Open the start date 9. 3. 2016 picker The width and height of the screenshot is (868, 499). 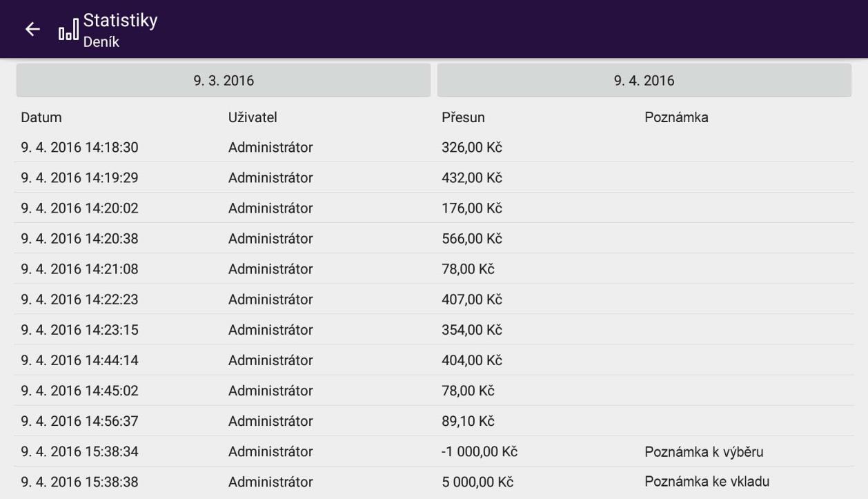[x=223, y=81]
